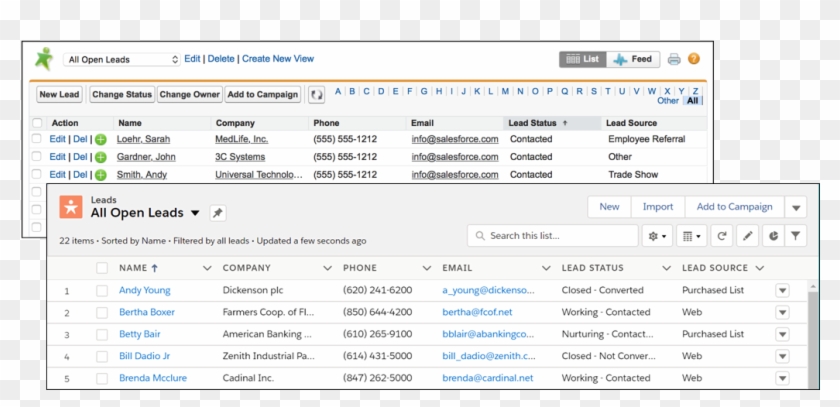Sort Classic list by Lead Status header
This screenshot has height=407, width=840.
tap(552, 123)
